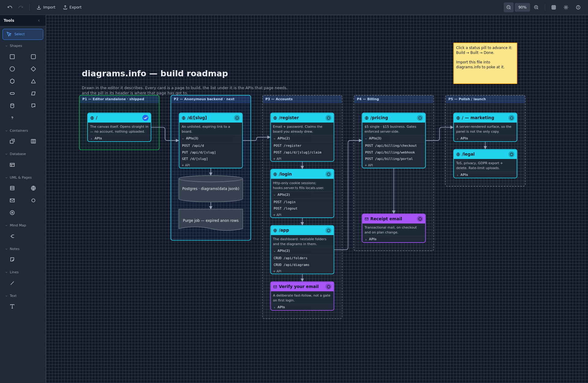Choose the pill shape tool
Viewport: 588px width, 383px height.
12,93
